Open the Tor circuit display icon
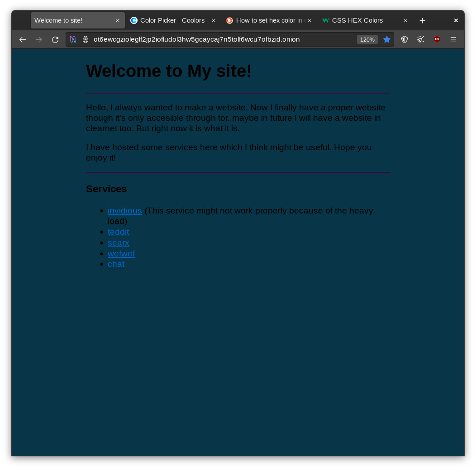The height and width of the screenshot is (469, 476). (73, 40)
